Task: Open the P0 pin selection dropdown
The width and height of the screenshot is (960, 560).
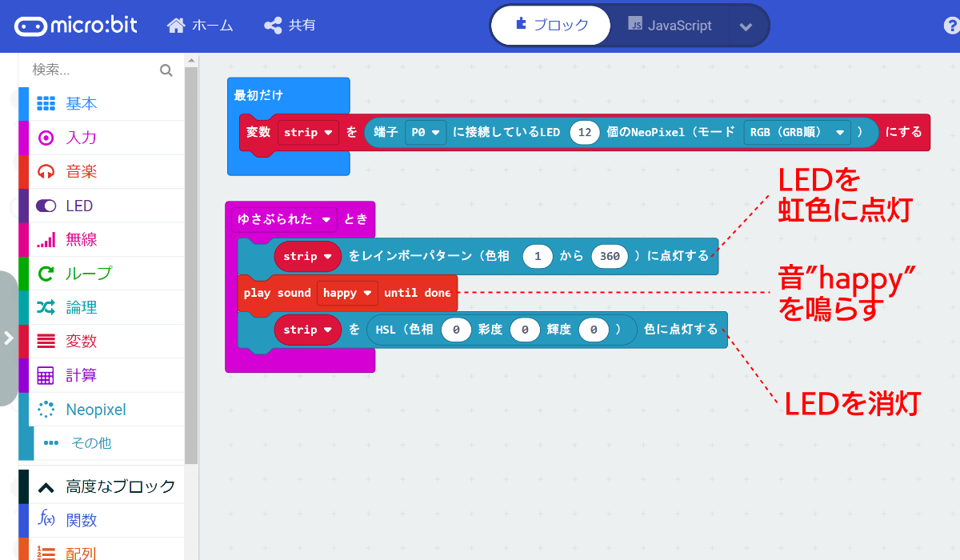Action: click(x=425, y=133)
